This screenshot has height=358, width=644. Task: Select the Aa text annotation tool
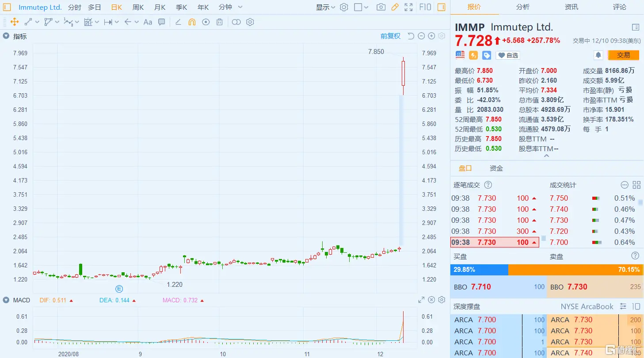click(148, 22)
